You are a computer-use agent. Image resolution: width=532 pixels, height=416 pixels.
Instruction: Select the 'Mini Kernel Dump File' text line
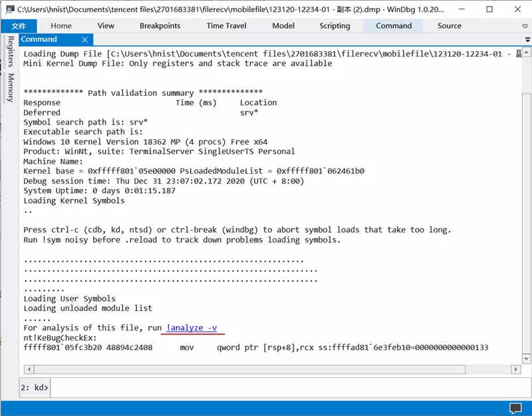click(178, 63)
